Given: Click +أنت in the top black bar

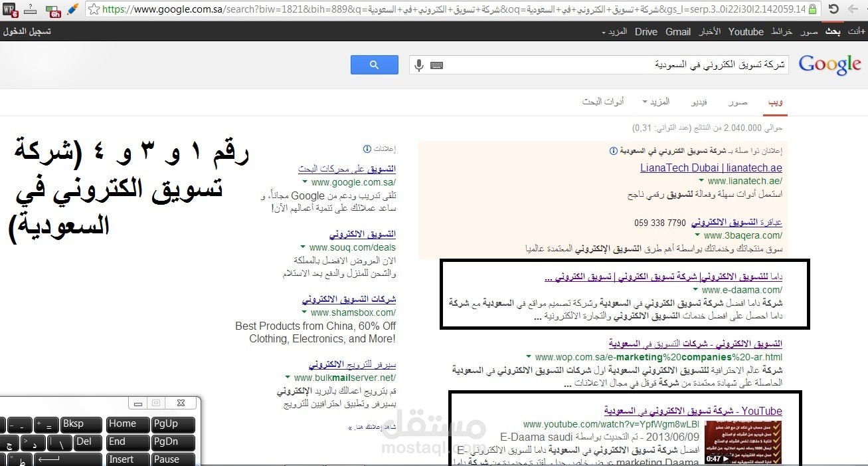Looking at the screenshot, I should 857,32.
